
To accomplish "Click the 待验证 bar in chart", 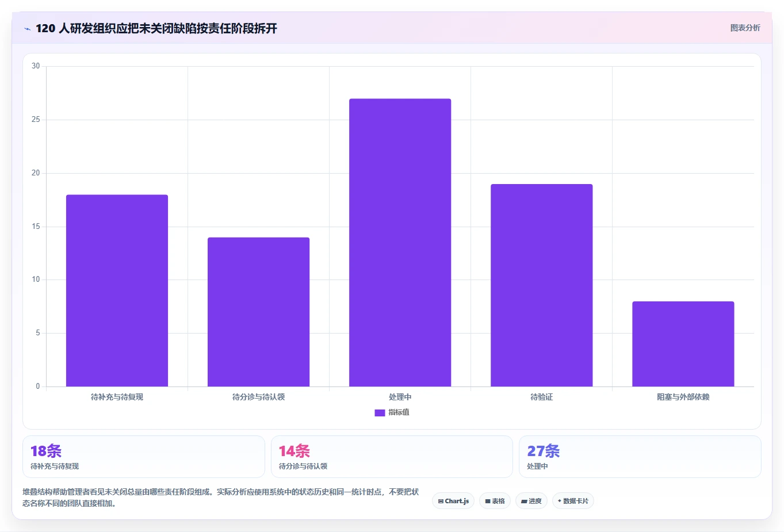I will (x=541, y=285).
